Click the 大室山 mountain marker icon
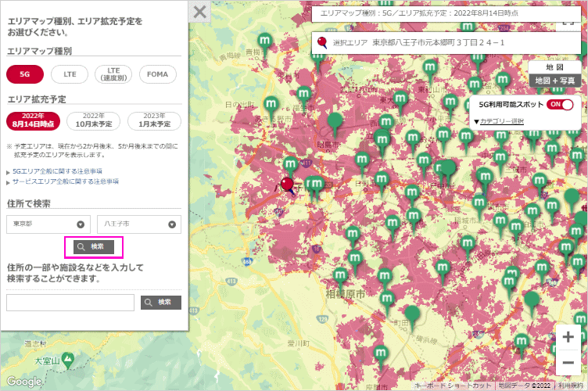Viewport: 588px width, 391px height. click(68, 359)
